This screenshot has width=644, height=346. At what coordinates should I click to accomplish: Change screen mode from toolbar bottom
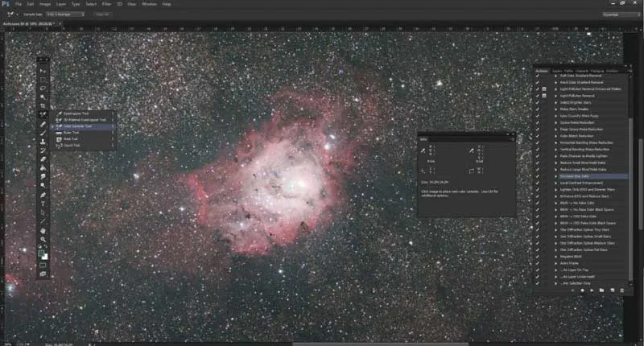coord(43,274)
